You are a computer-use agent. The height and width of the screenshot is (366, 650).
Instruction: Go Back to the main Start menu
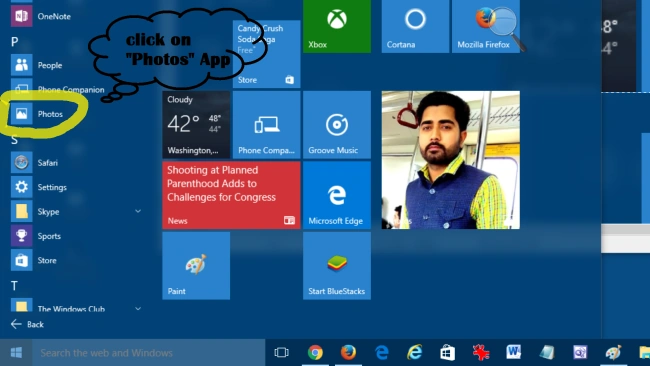tap(27, 324)
